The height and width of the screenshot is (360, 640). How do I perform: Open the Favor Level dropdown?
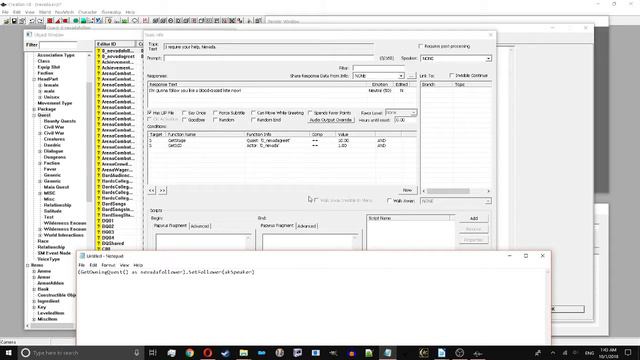(400, 113)
